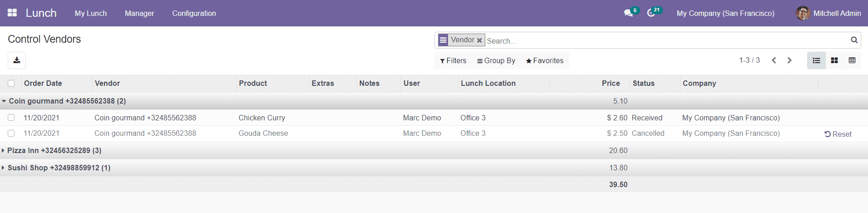
Task: Go to previous page arrow
Action: [x=774, y=60]
